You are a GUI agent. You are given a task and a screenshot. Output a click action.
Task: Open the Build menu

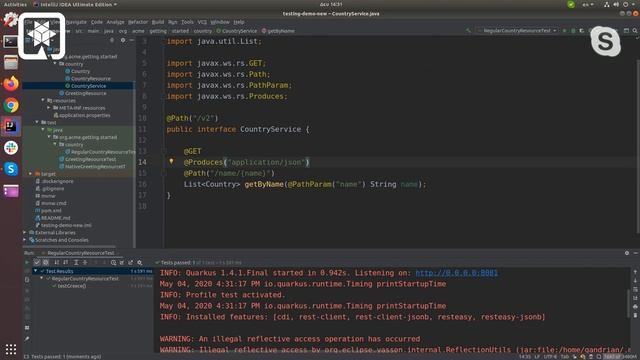[158, 22]
